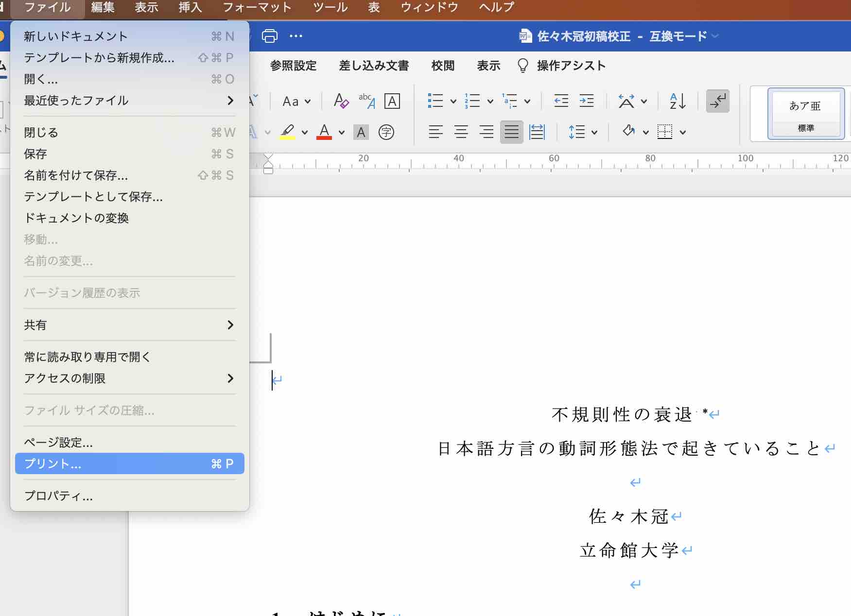851x616 pixels.
Task: Click the title text 不規則性の衰退
Action: pos(622,414)
